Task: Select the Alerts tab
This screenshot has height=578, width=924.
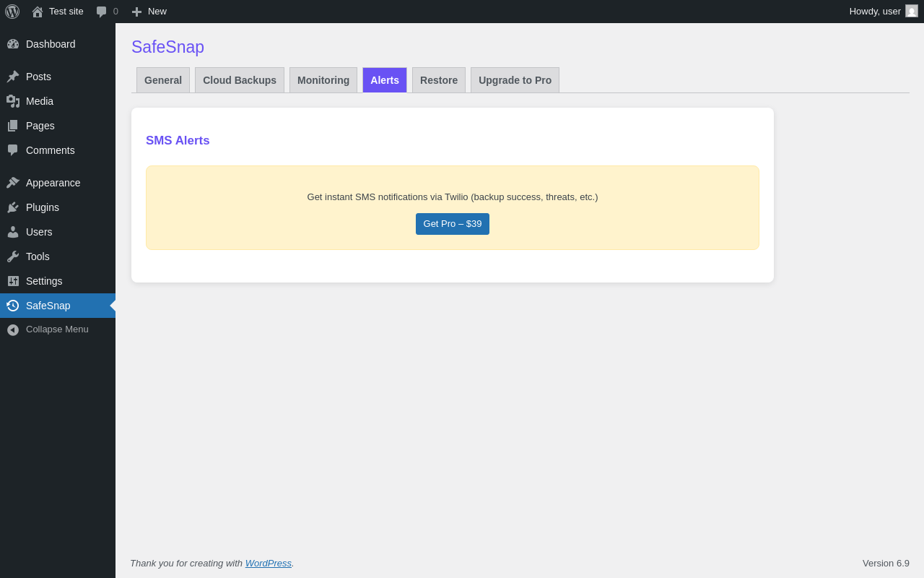Action: tap(385, 80)
